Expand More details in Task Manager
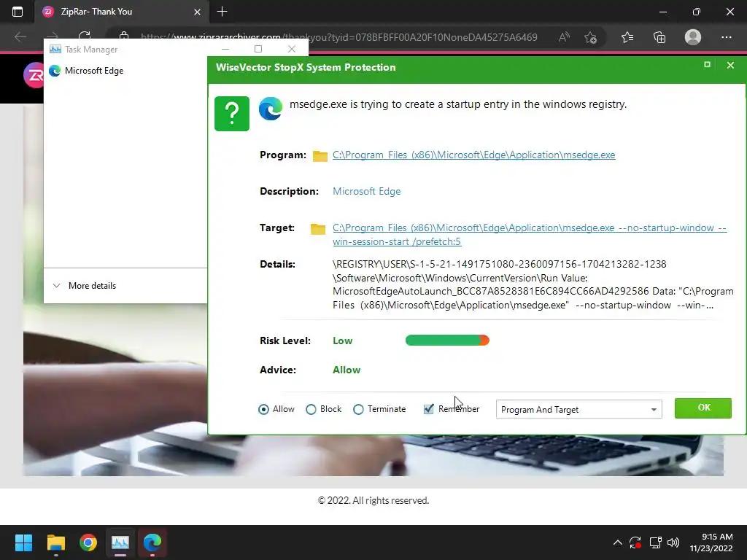This screenshot has height=560, width=747. (85, 286)
